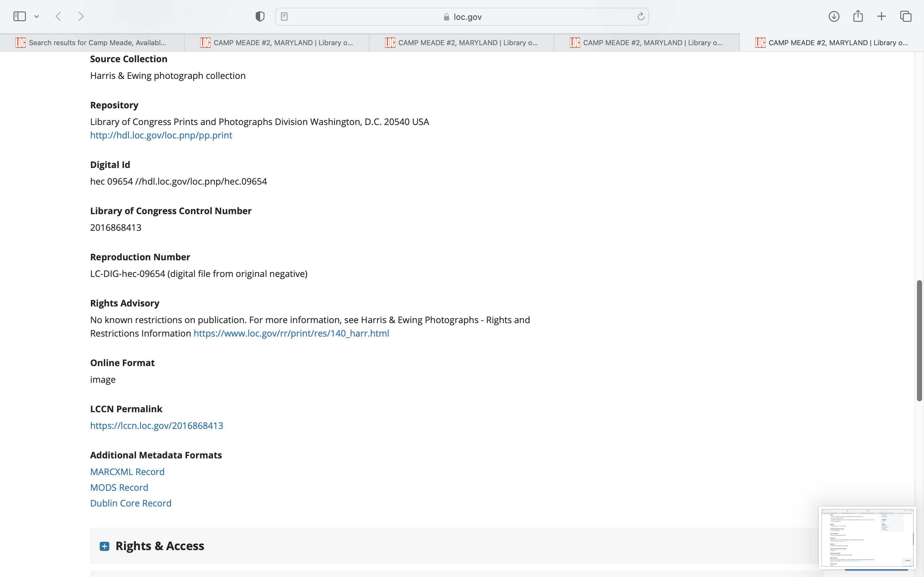Reload the page with refresh icon
The height and width of the screenshot is (577, 924).
click(x=641, y=16)
